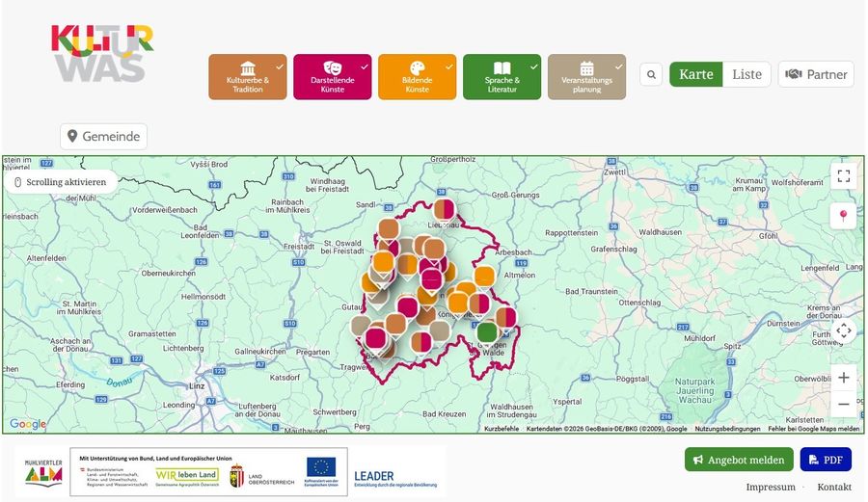
Task: Toggle the Veranstaltungsplanung filter
Action: coord(586,77)
